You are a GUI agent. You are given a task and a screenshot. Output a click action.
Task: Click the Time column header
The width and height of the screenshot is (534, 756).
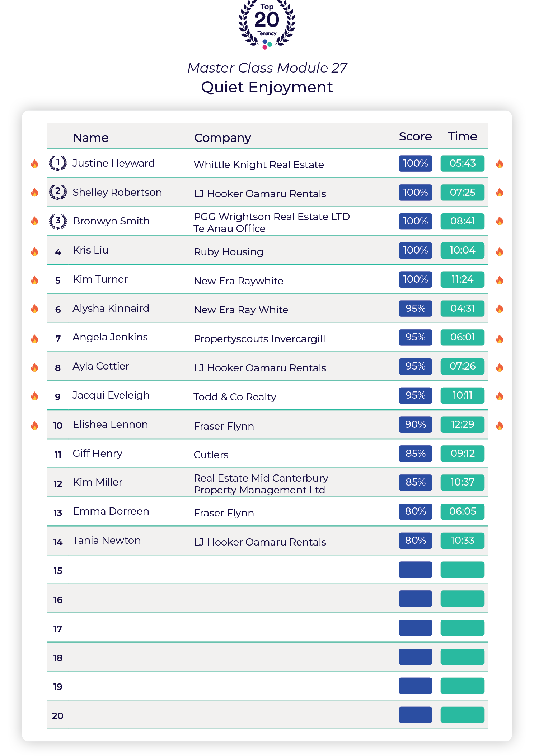click(x=462, y=136)
